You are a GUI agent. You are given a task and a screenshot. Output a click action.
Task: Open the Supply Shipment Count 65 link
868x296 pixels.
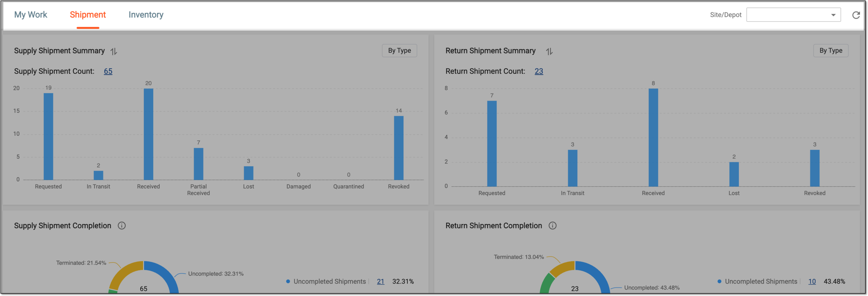[108, 71]
